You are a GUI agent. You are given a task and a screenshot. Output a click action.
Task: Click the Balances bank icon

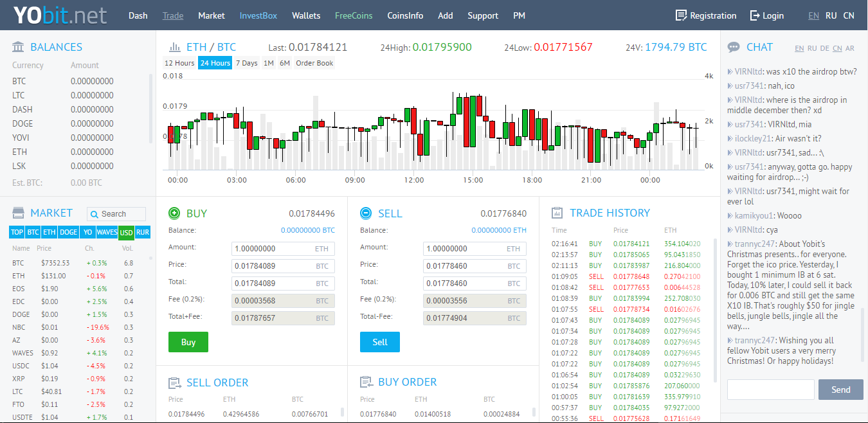click(19, 47)
